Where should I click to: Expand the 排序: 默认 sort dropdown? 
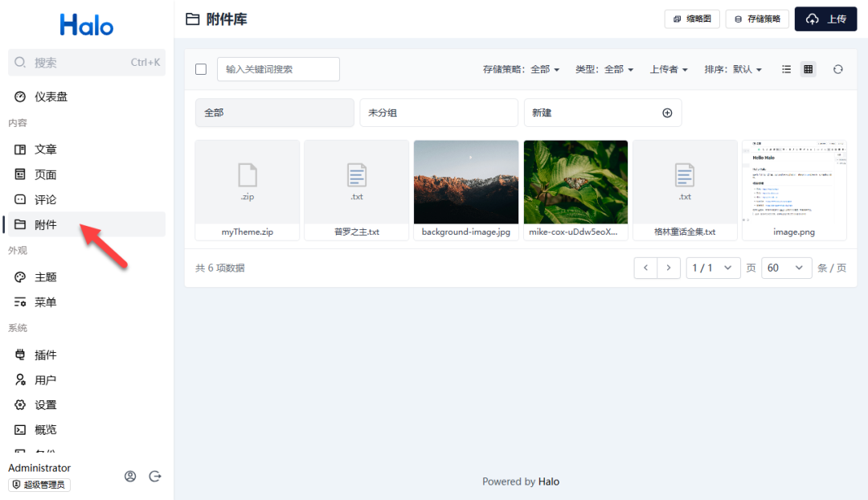tap(733, 69)
